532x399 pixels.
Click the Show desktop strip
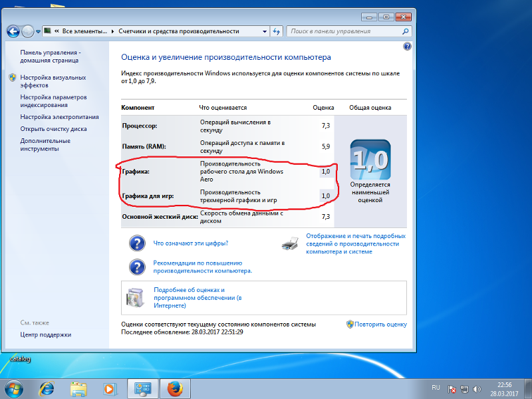528,389
